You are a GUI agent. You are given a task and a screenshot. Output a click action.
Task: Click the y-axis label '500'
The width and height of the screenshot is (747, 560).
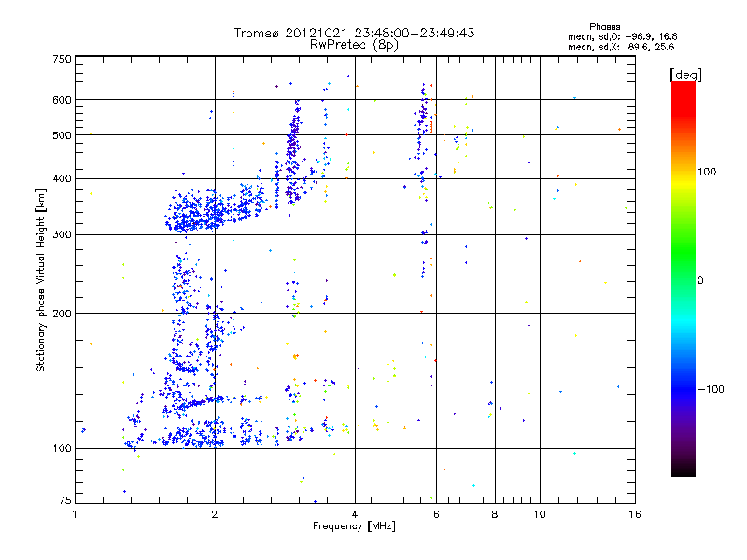click(62, 135)
